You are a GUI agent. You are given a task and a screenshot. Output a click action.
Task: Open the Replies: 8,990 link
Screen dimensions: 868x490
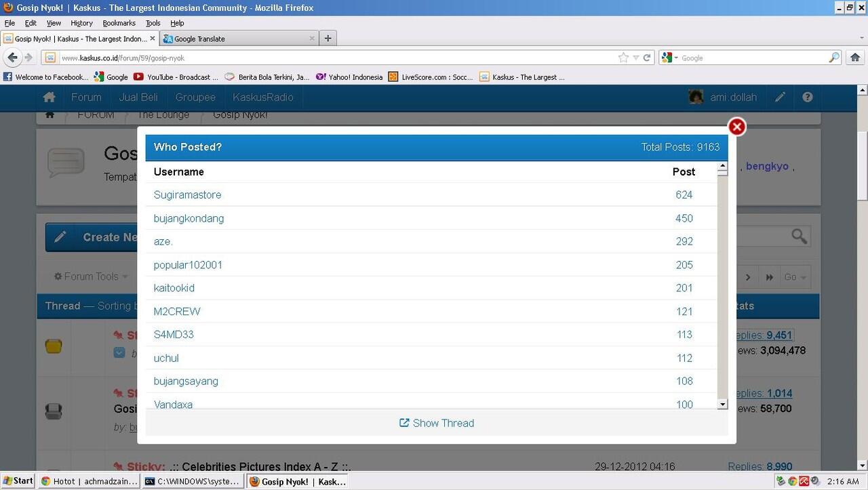pos(759,466)
